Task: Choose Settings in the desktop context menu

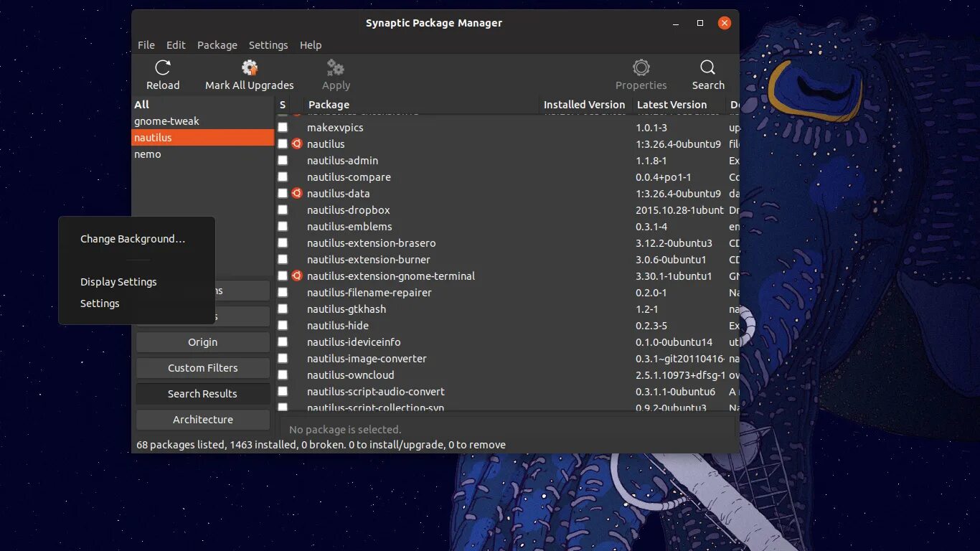Action: coord(100,303)
